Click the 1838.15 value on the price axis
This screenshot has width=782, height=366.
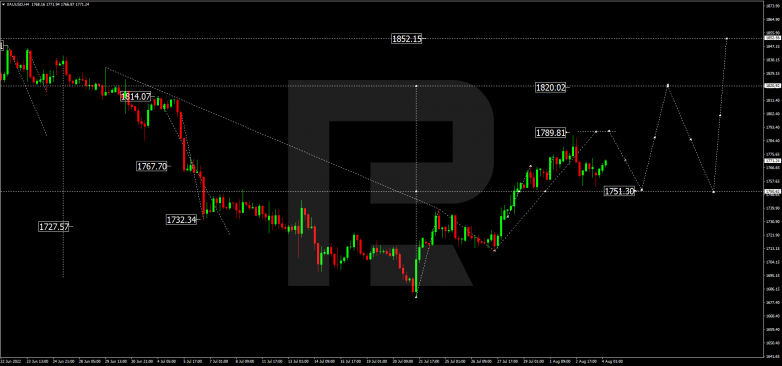[772, 59]
